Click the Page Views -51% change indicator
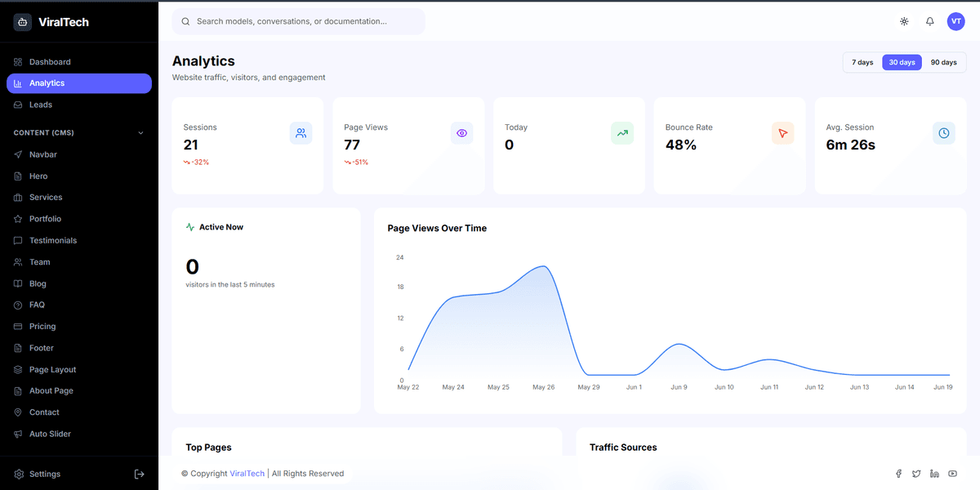The width and height of the screenshot is (980, 490). tap(356, 163)
